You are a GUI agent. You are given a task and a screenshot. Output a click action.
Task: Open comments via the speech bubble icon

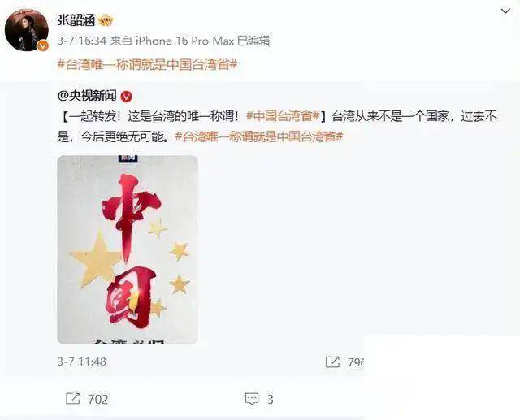pyautogui.click(x=252, y=399)
